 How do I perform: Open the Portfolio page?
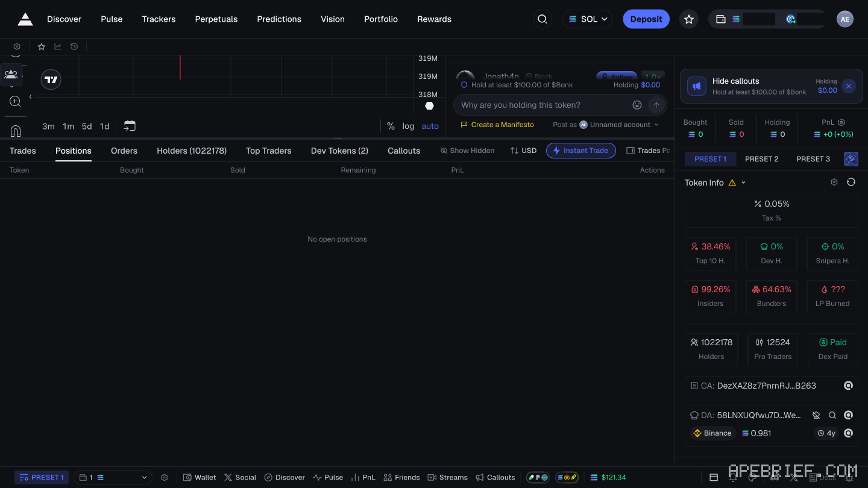point(381,19)
